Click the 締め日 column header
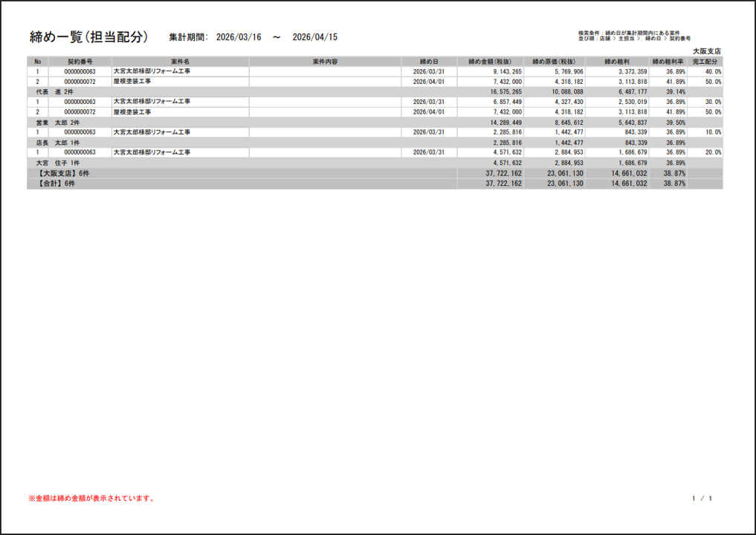The image size is (756, 535). 429,62
